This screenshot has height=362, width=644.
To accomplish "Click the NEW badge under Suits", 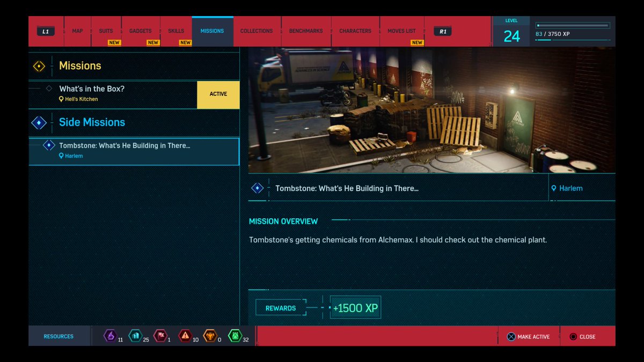I will pyautogui.click(x=114, y=43).
